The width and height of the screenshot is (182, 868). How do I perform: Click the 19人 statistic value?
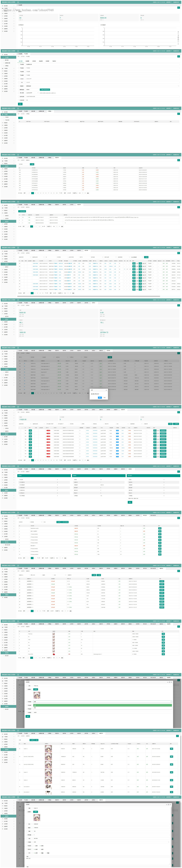102,322
